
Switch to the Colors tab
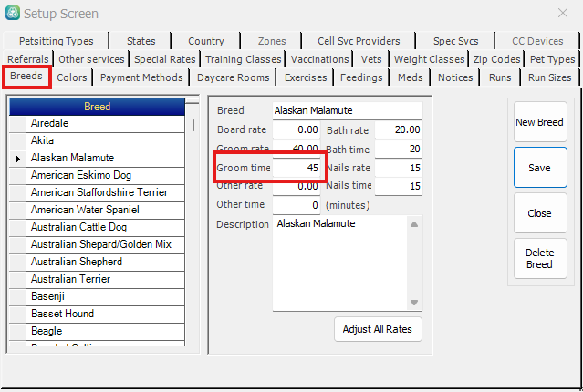pyautogui.click(x=72, y=77)
